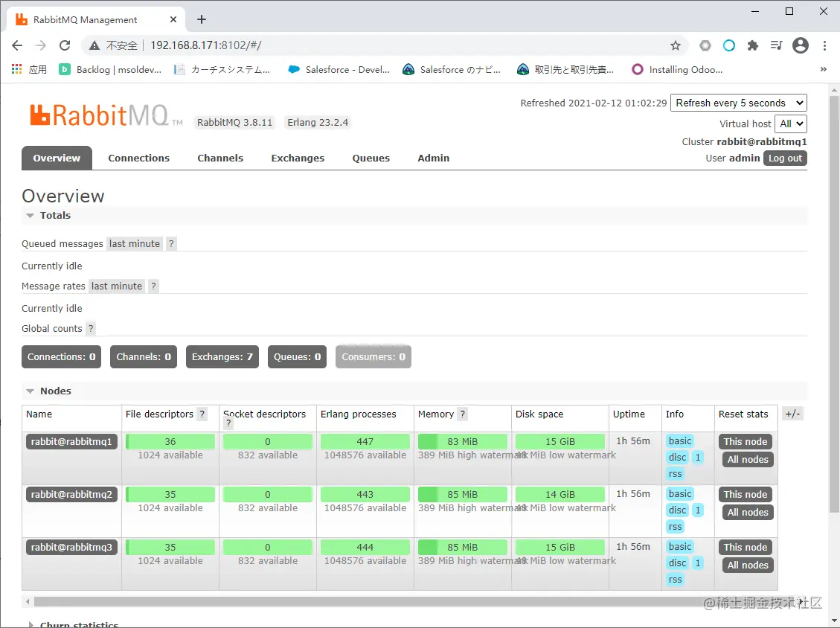Click the Channels: 0 button
Image resolution: width=840 pixels, height=628 pixels.
tap(144, 357)
